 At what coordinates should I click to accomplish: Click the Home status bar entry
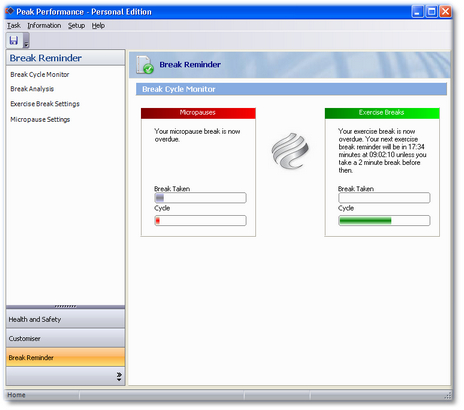coord(16,395)
